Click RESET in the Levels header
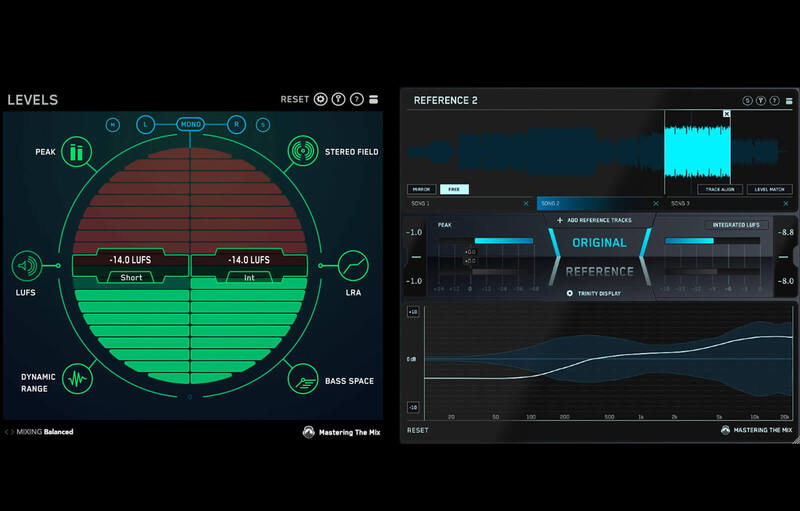Image resolution: width=800 pixels, height=511 pixels. click(x=294, y=99)
